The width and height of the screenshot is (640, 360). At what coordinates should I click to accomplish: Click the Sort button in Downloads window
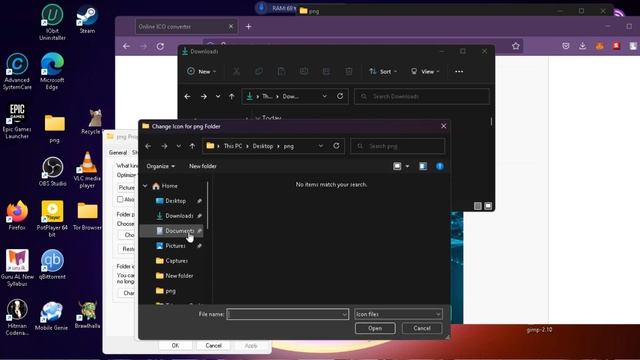point(383,71)
